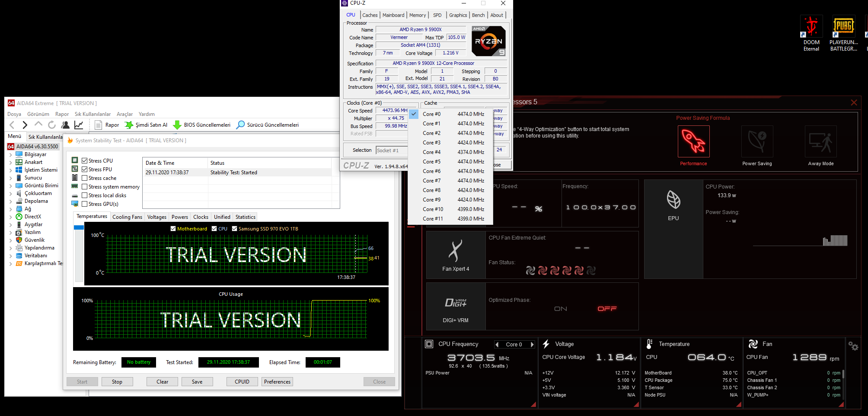868x416 pixels.
Task: Click Save button in stability test
Action: tap(197, 382)
